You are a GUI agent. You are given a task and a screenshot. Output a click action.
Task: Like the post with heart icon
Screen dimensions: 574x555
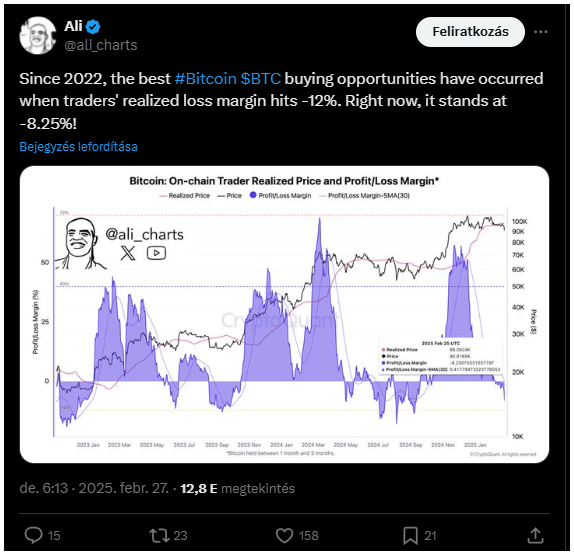pyautogui.click(x=284, y=535)
